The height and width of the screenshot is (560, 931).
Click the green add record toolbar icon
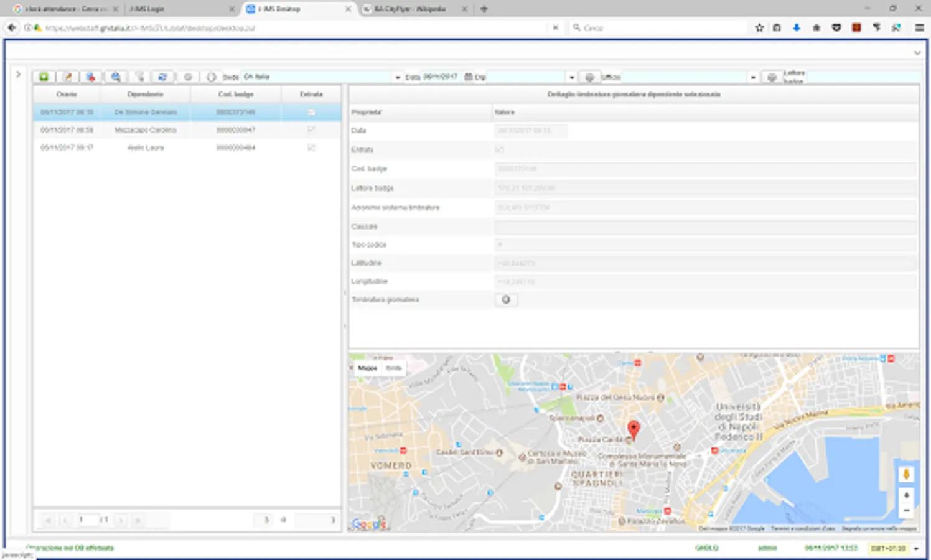pos(44,77)
